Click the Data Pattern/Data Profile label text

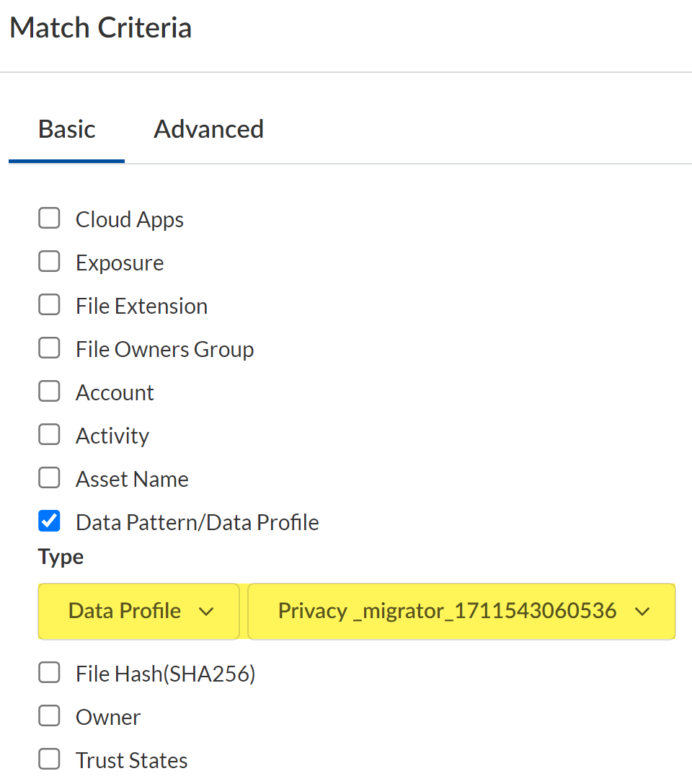tap(197, 522)
